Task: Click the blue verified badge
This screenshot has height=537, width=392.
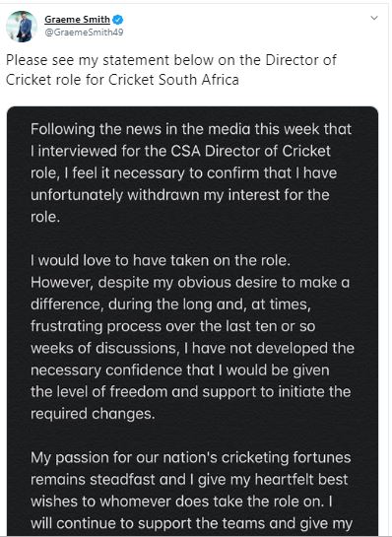Action: tap(118, 21)
